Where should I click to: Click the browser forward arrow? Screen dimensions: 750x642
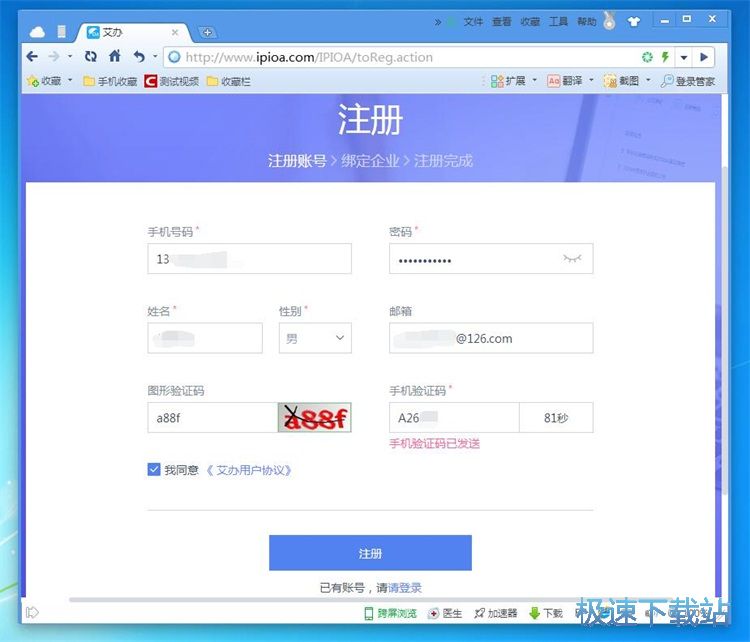point(54,56)
